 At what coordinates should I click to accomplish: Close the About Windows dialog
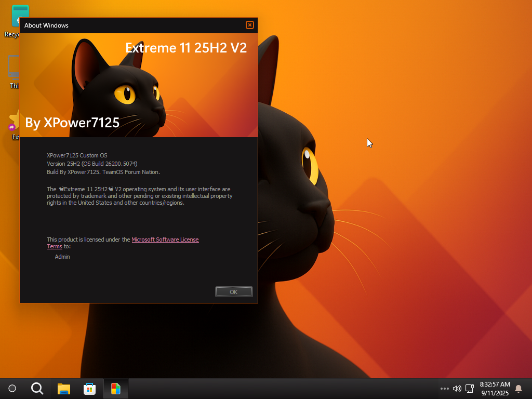250,25
